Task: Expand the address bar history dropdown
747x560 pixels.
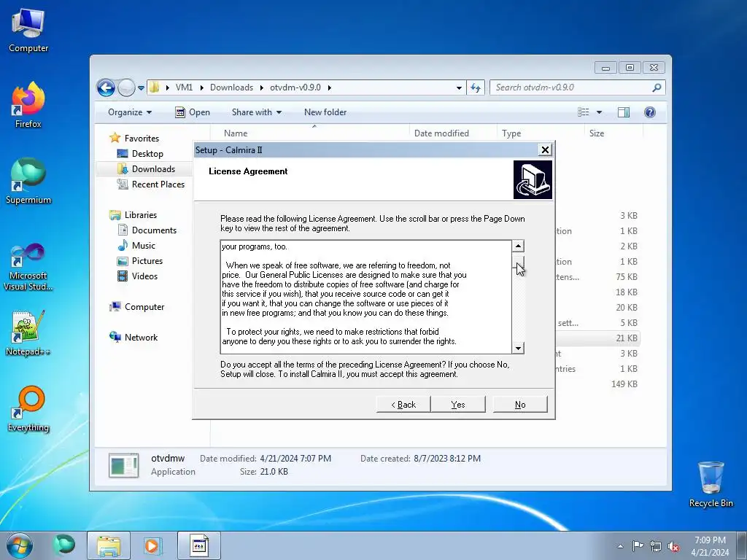Action: pos(459,87)
